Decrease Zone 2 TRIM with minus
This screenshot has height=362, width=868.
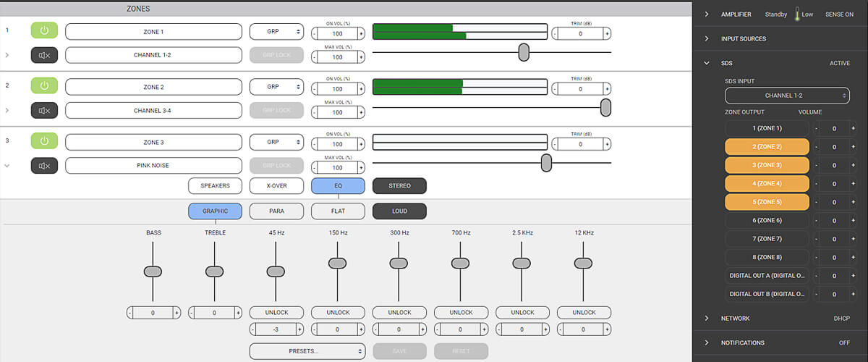click(555, 88)
